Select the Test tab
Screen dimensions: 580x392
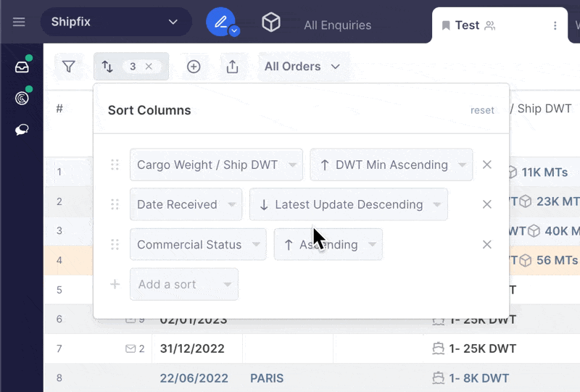coord(467,25)
